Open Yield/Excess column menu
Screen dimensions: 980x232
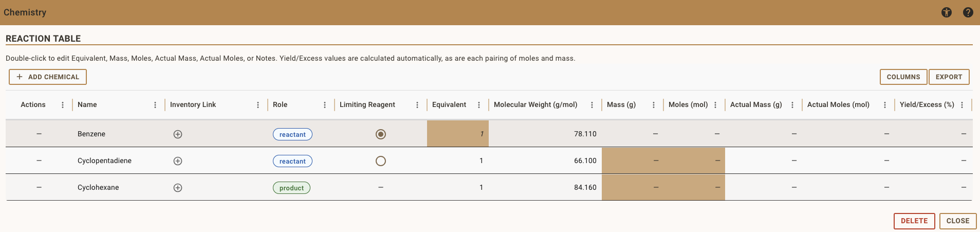point(962,105)
